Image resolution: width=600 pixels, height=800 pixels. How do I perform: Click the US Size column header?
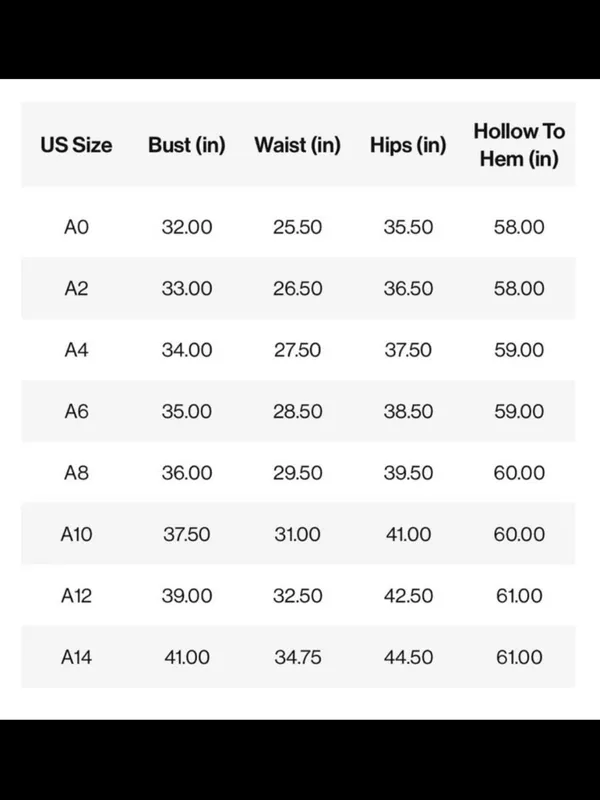click(76, 145)
